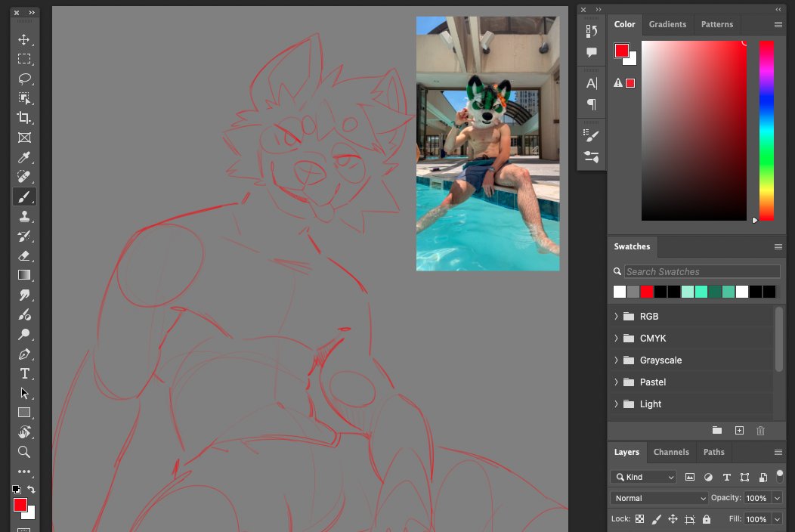Open the Paragraph panel icon
Viewport: 795px width, 532px height.
(x=591, y=104)
